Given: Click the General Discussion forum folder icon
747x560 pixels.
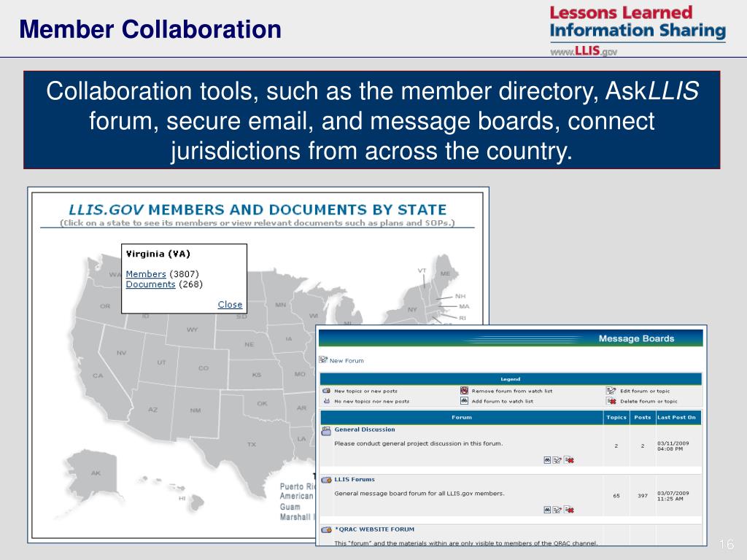Looking at the screenshot, I should coord(326,431).
